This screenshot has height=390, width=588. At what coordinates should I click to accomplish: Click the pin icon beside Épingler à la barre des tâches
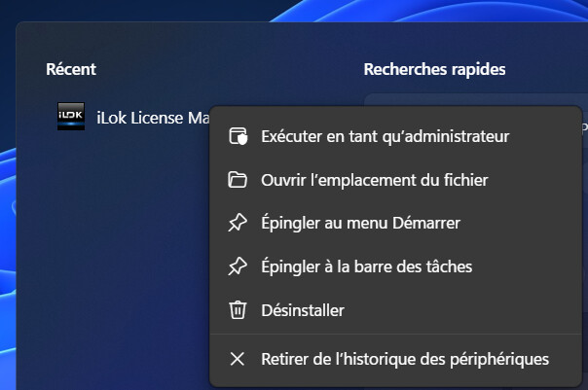pos(237,266)
